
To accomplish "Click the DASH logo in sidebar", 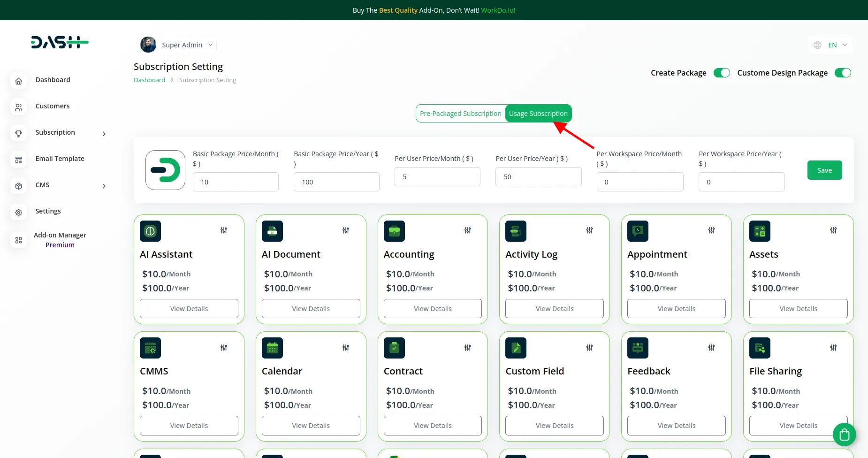I will [x=60, y=43].
